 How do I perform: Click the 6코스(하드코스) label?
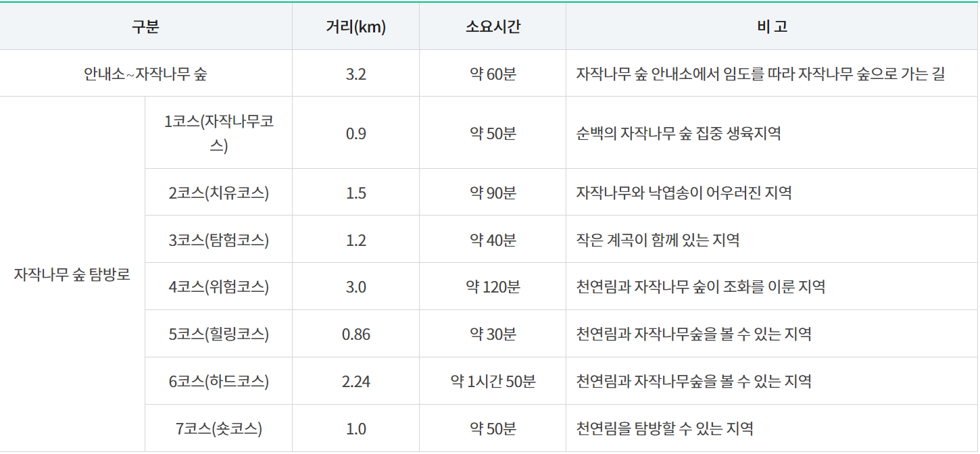[218, 380]
